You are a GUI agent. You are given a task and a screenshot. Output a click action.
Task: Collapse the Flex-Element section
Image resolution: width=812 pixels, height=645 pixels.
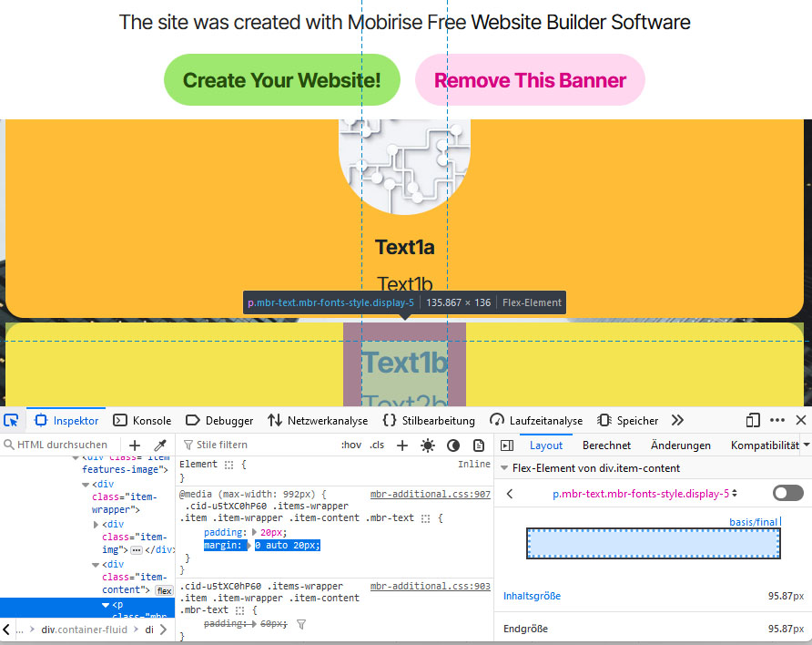(x=505, y=468)
